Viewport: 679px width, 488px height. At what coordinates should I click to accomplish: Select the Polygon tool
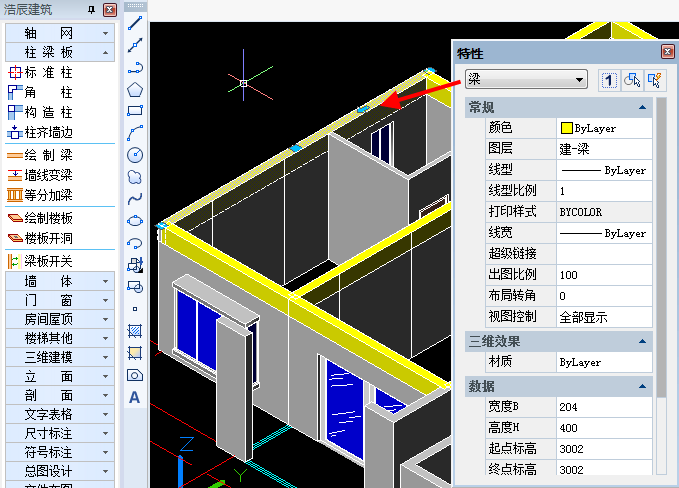pyautogui.click(x=135, y=90)
